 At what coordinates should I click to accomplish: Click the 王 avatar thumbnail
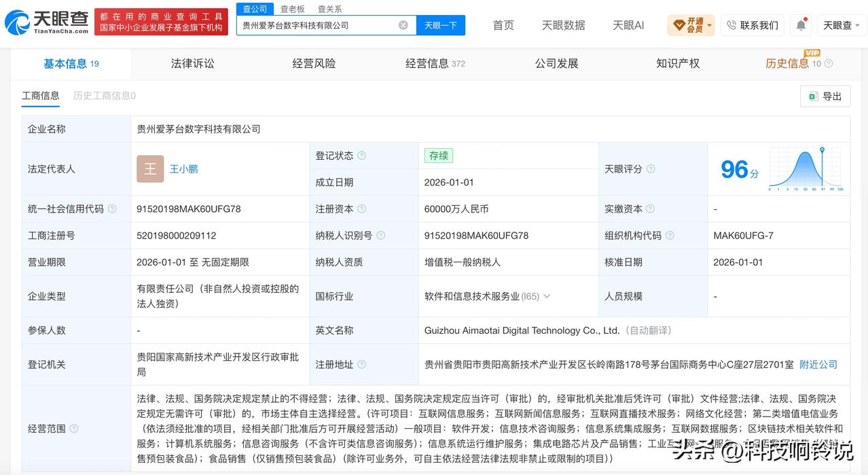(150, 169)
